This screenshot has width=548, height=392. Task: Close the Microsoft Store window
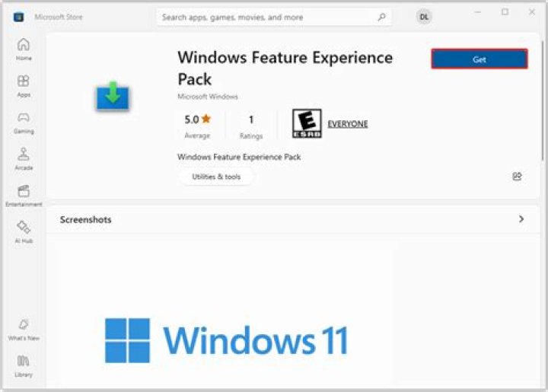532,12
